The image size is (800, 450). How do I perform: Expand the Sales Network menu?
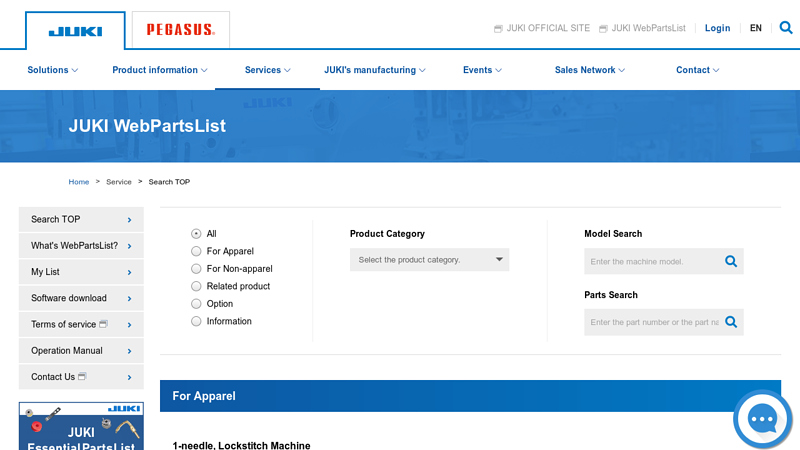coord(589,70)
